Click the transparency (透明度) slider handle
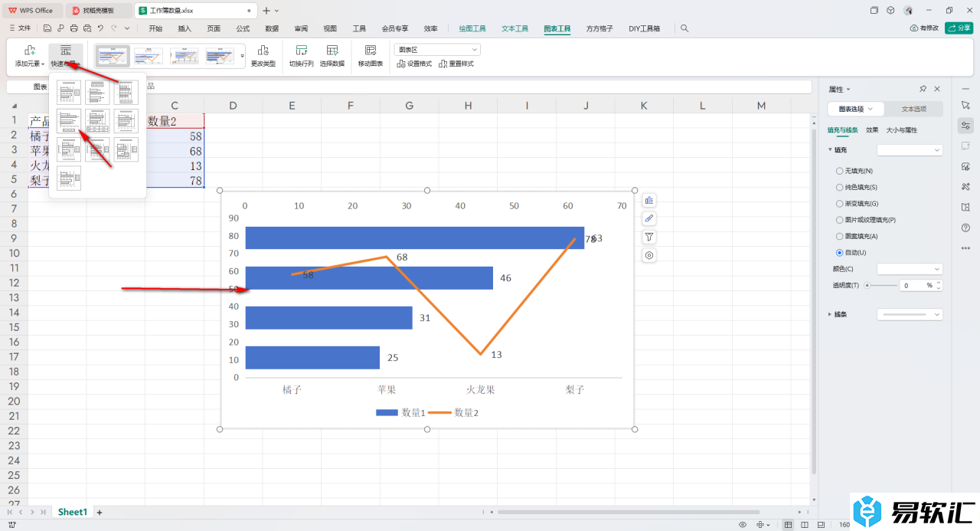Image resolution: width=980 pixels, height=531 pixels. pos(867,285)
